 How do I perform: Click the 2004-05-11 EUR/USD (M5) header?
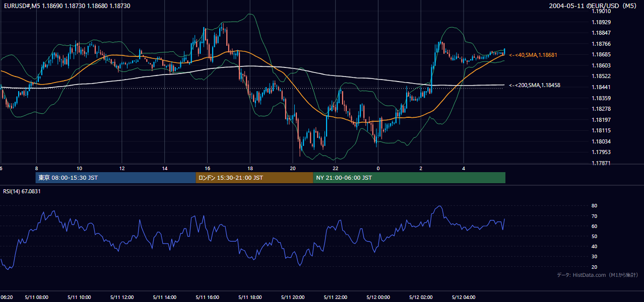pos(594,6)
